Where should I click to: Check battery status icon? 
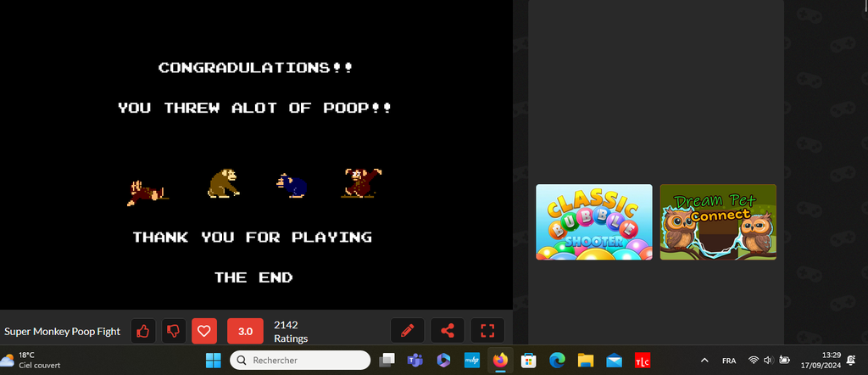coord(784,360)
